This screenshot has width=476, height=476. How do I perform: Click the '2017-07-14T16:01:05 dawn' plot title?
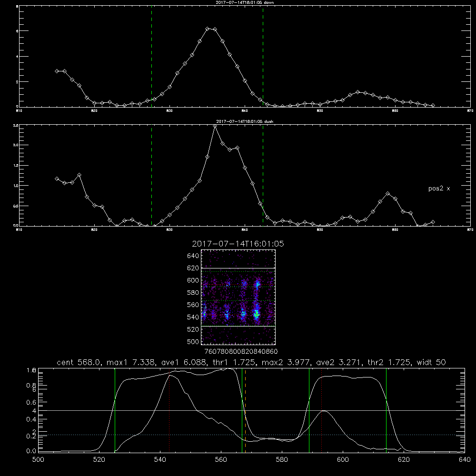click(245, 2)
